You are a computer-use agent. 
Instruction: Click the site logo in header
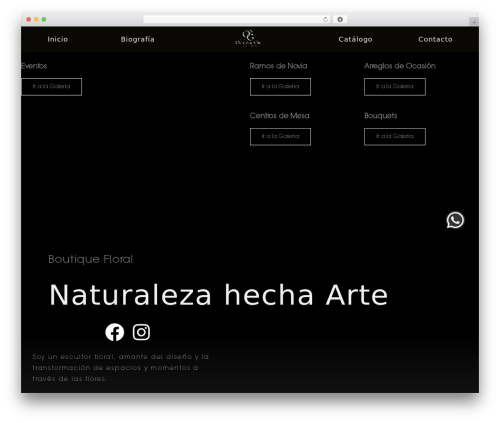248,38
